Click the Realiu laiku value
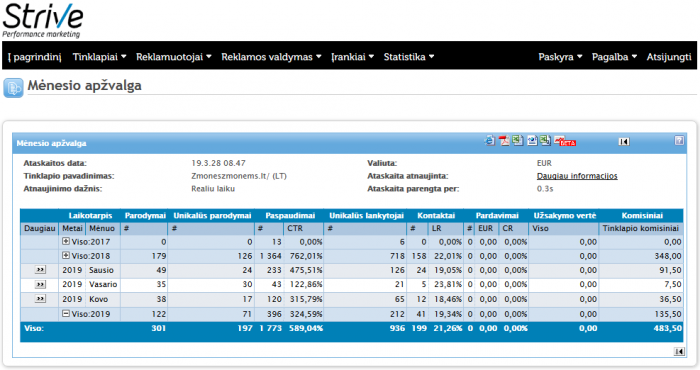The image size is (700, 370). pyautogui.click(x=213, y=189)
